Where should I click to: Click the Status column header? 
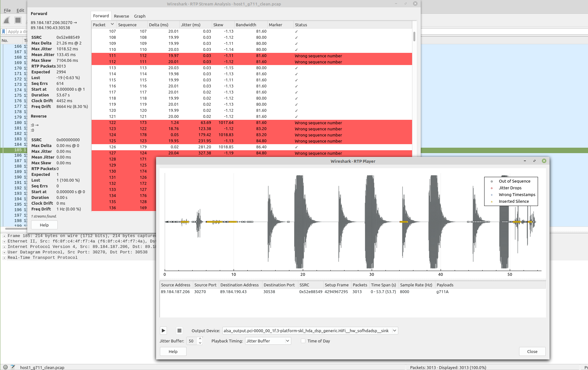(353, 25)
